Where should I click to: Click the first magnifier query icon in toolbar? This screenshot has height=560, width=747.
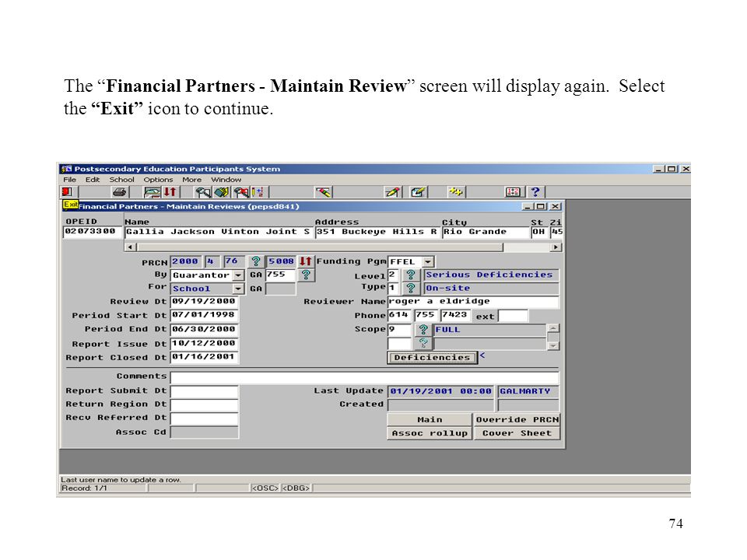pyautogui.click(x=203, y=192)
